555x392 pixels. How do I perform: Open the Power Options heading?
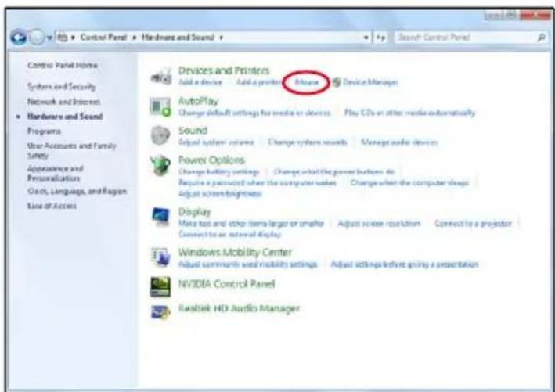click(x=211, y=160)
